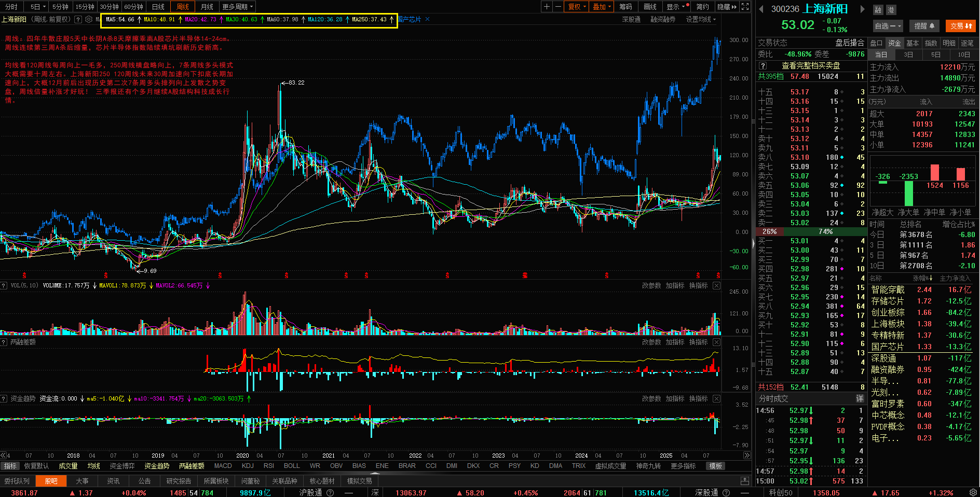Switch to 日线 daily chart
This screenshot has width=980, height=497.
click(x=158, y=7)
